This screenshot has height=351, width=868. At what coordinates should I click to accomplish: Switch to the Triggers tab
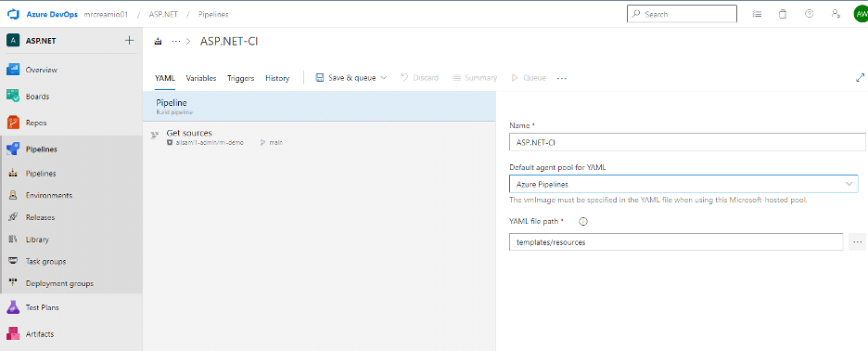241,78
